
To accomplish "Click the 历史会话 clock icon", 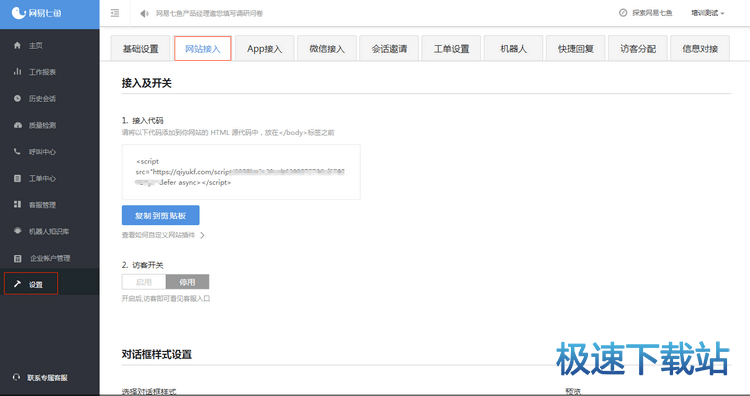I will coord(17,99).
